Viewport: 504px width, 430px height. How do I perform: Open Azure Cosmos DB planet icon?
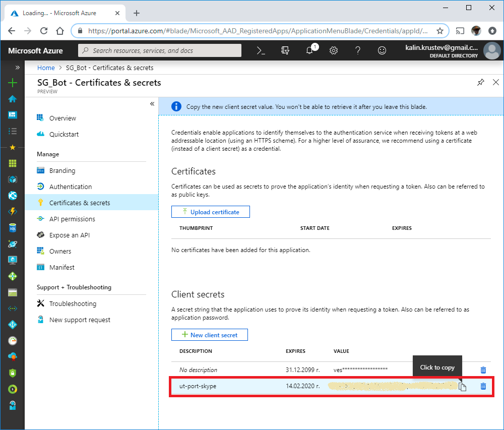click(13, 244)
